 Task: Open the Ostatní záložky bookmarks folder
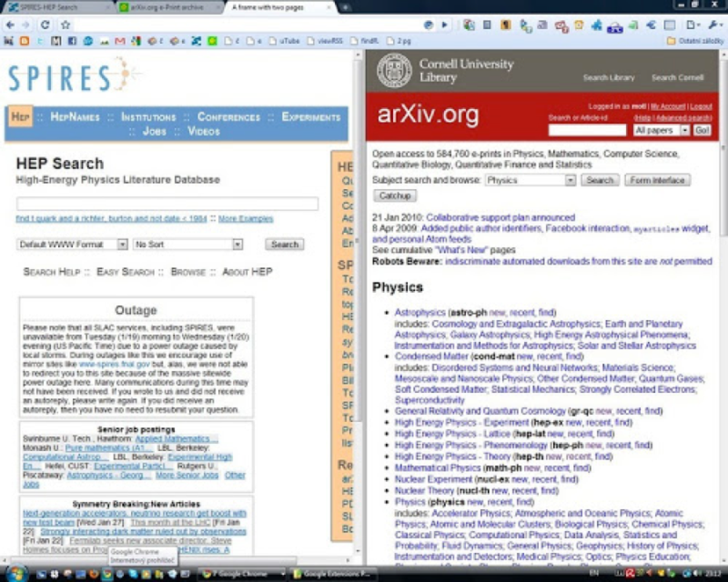(694, 41)
